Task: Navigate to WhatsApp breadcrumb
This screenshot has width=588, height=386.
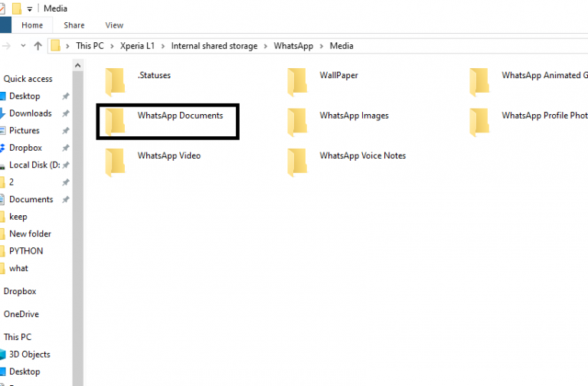Action: 293,46
